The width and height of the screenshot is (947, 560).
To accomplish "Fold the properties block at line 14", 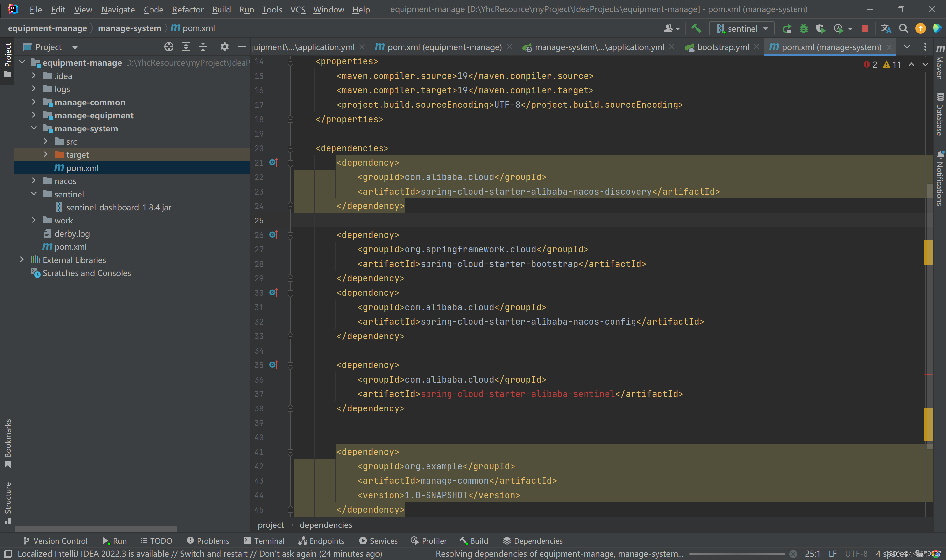I will pos(290,61).
